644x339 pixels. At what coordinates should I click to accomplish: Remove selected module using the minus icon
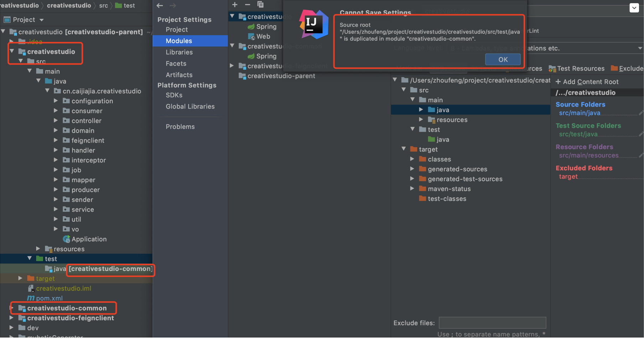click(x=248, y=5)
